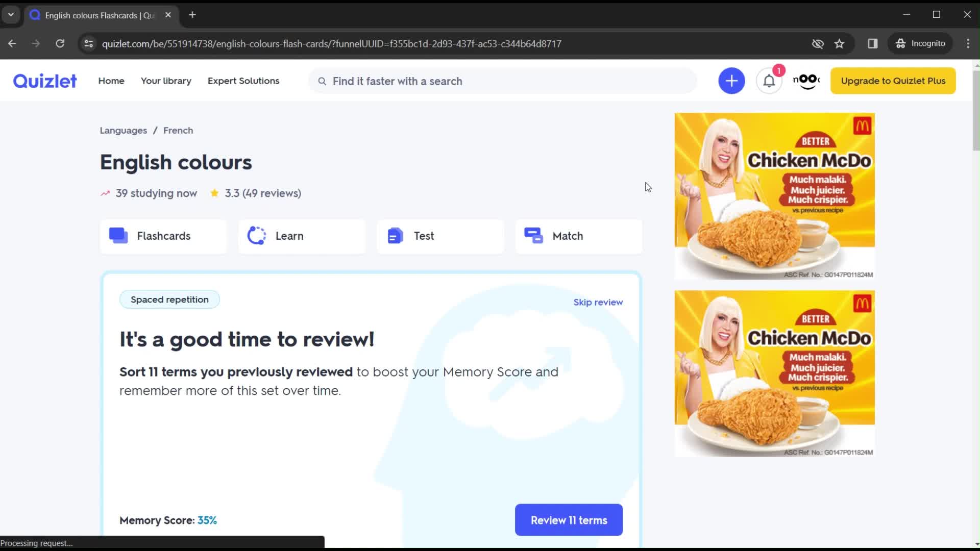Click the Match study mode icon
Image resolution: width=980 pixels, height=551 pixels.
(533, 236)
